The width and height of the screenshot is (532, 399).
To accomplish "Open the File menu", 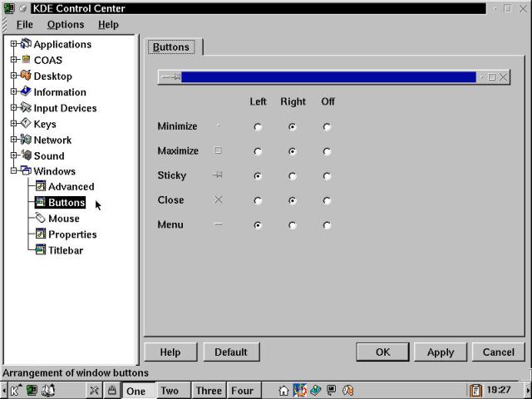I will 25,25.
